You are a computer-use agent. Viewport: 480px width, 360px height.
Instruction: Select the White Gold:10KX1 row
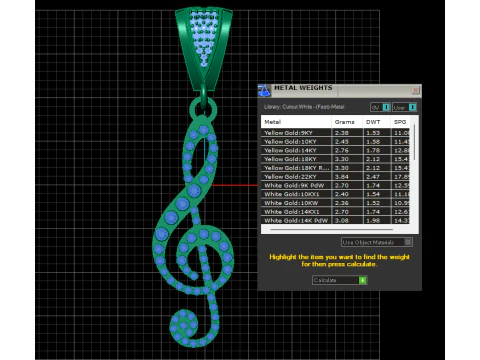(x=335, y=194)
